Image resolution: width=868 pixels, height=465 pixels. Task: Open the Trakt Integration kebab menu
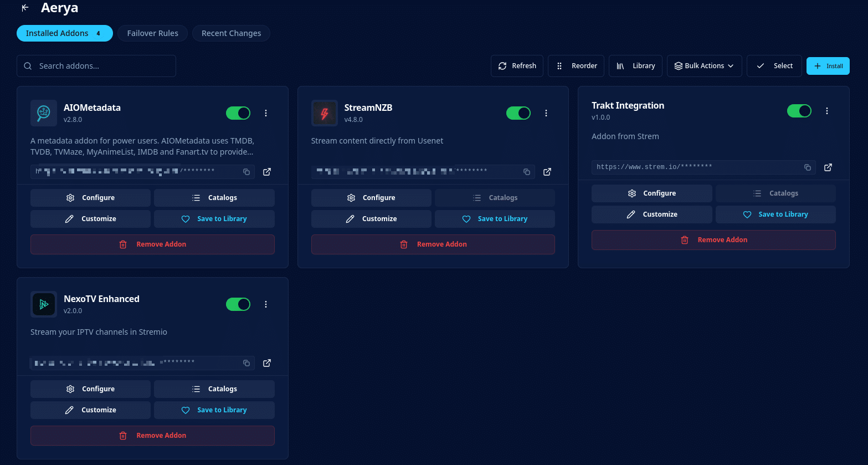[827, 111]
